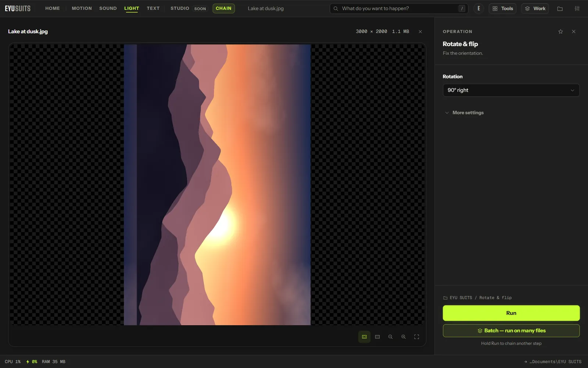The image size is (588, 368).
Task: Open the TEXT tab
Action: pos(153,8)
